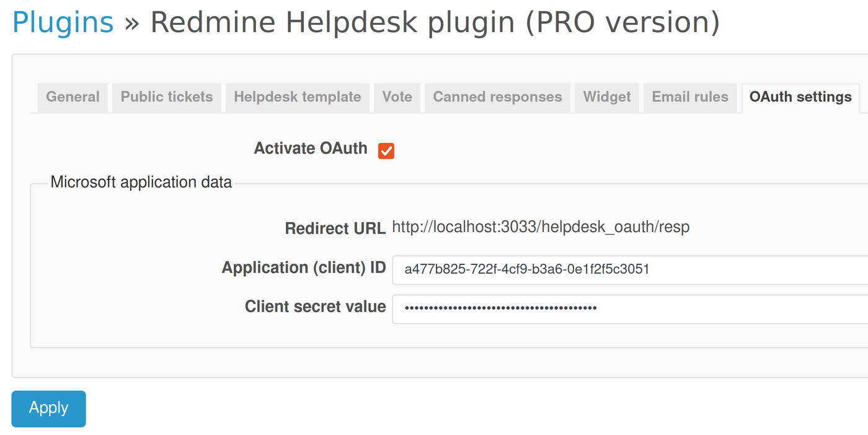This screenshot has width=868, height=435.
Task: Click the Application (client) ID label
Action: tap(303, 267)
